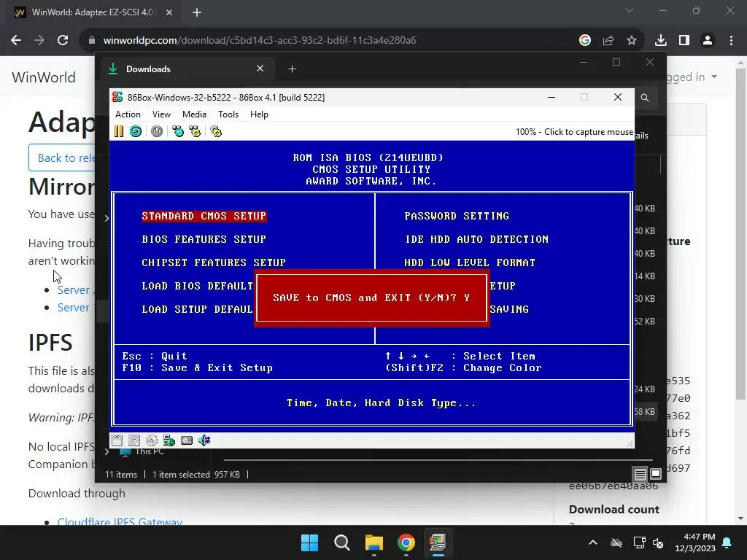Image resolution: width=747 pixels, height=560 pixels.
Task: Click the ACPI shutdown power icon
Action: [x=157, y=131]
